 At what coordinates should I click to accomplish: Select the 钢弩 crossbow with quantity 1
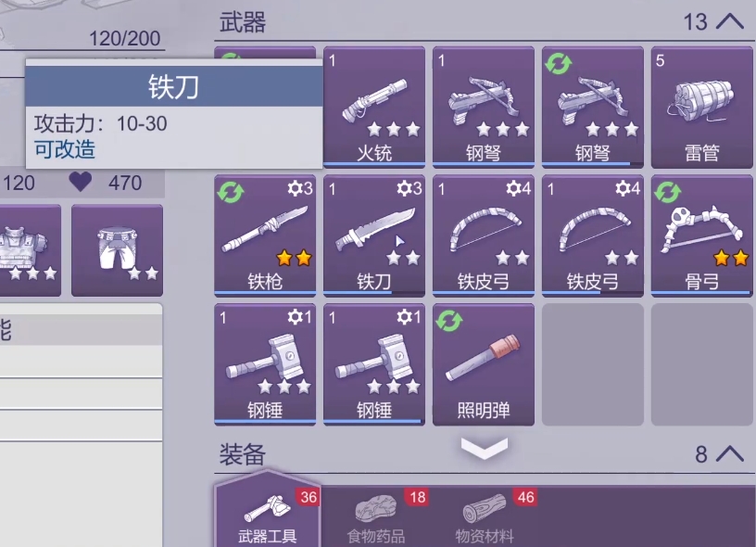(483, 108)
